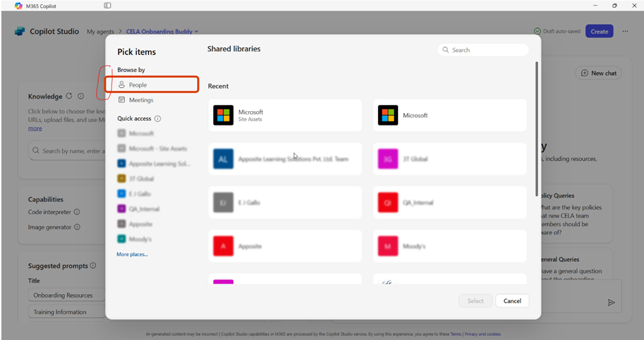Click the pink M library icon

(x=388, y=246)
